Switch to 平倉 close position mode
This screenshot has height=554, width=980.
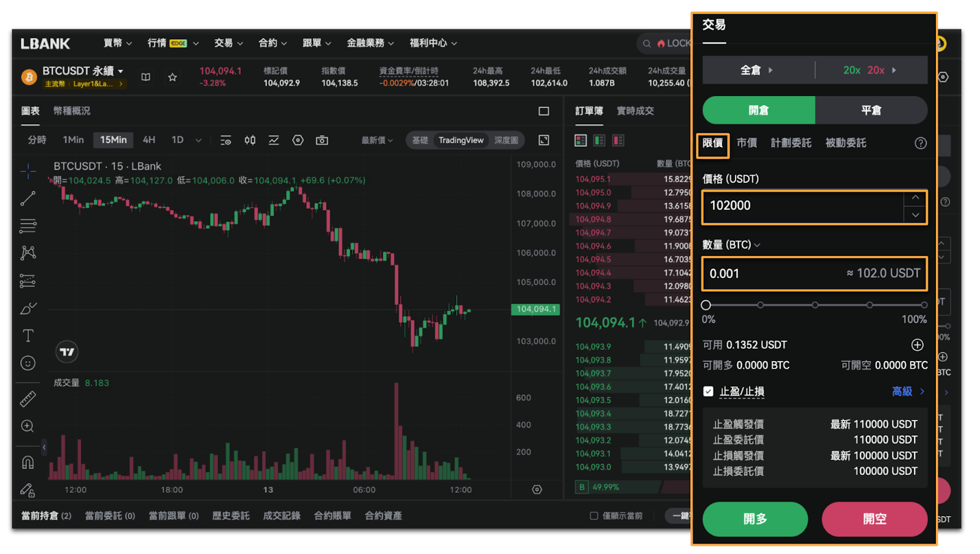870,110
